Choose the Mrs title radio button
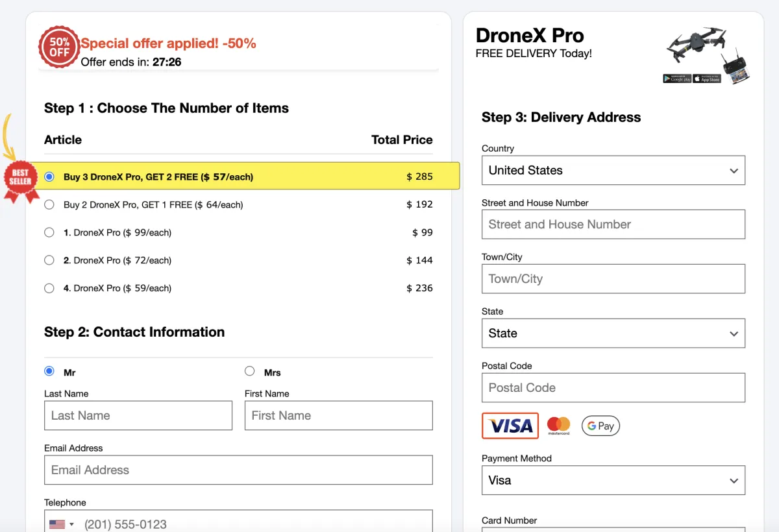Viewport: 779px width, 532px height. click(x=250, y=371)
